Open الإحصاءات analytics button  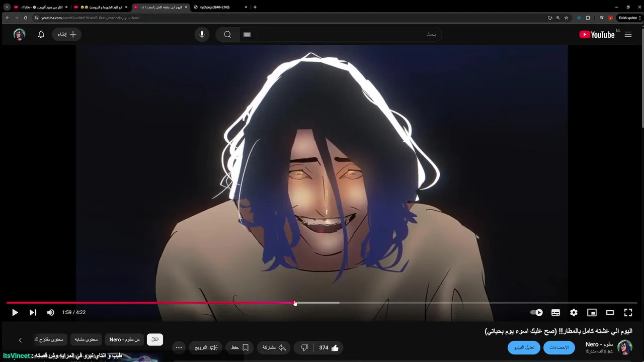point(559,347)
